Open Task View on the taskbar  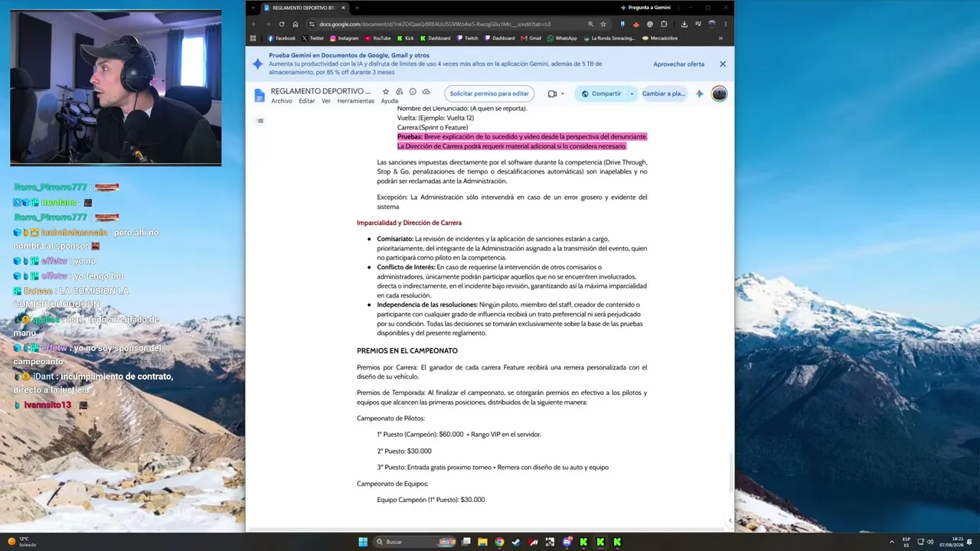click(x=465, y=542)
